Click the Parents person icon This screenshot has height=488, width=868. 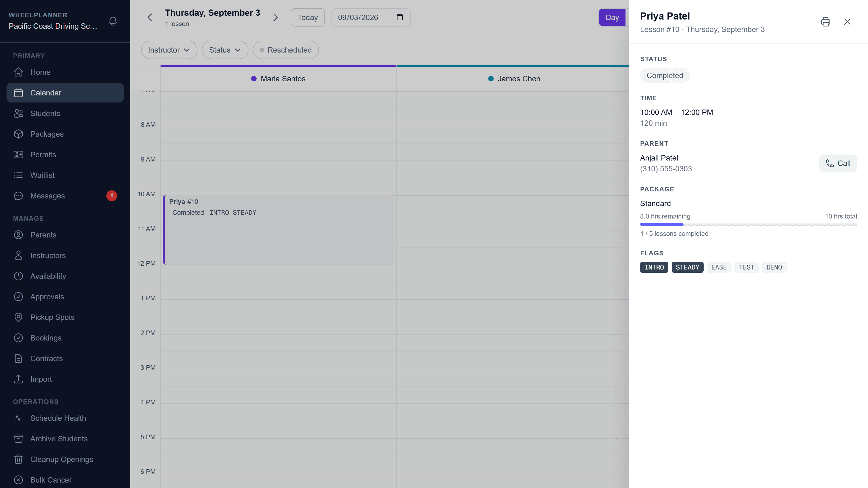[x=18, y=235]
